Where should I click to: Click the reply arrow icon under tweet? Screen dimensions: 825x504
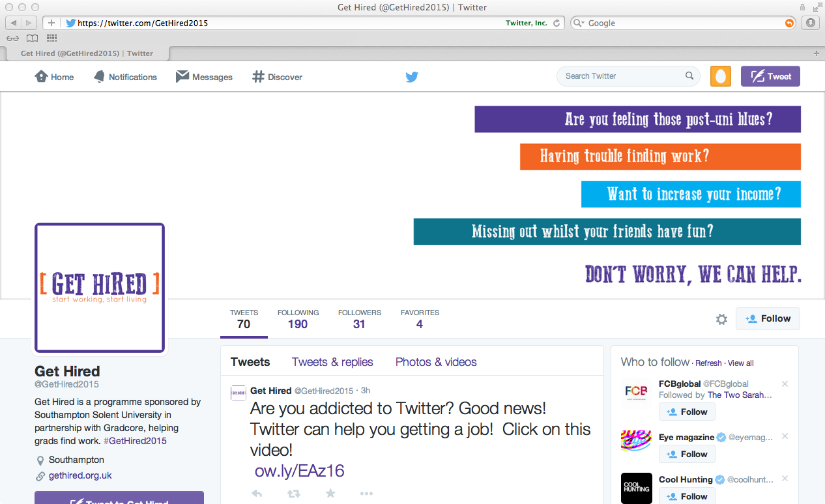click(257, 494)
